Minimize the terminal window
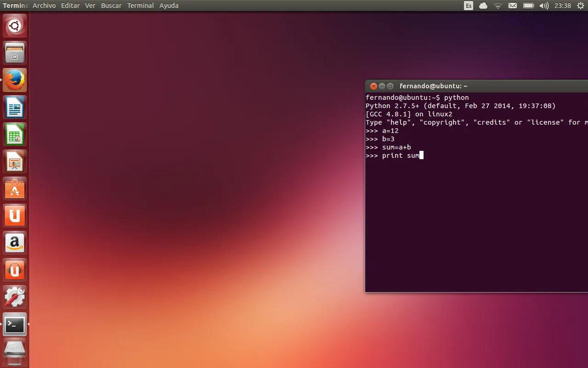Image resolution: width=588 pixels, height=368 pixels. [x=382, y=86]
